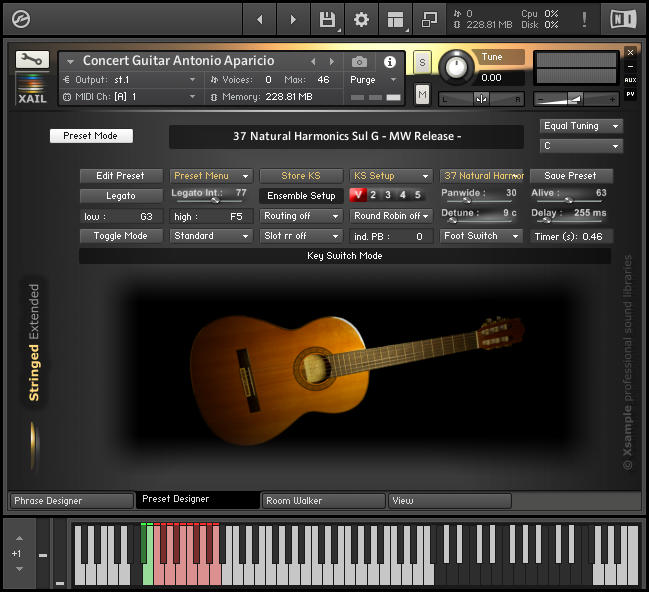Open the Output st.1 dropdown
Image resolution: width=649 pixels, height=592 pixels.
tap(129, 79)
